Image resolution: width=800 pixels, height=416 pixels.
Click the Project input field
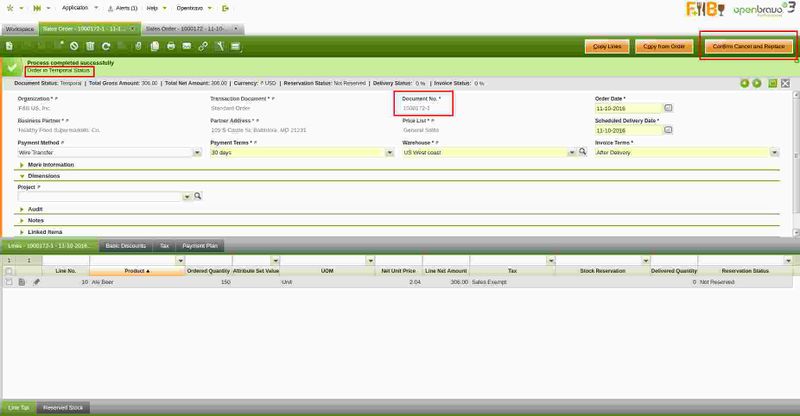click(98, 197)
